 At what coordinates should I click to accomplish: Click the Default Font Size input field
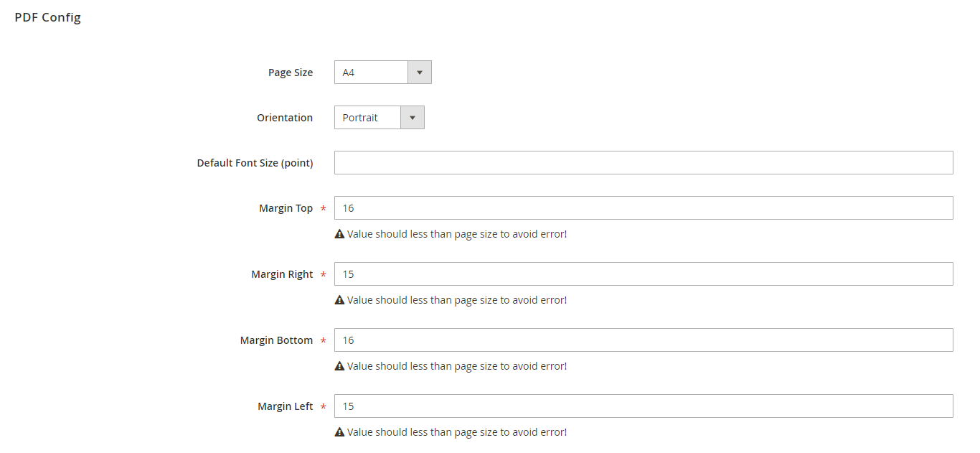(644, 163)
